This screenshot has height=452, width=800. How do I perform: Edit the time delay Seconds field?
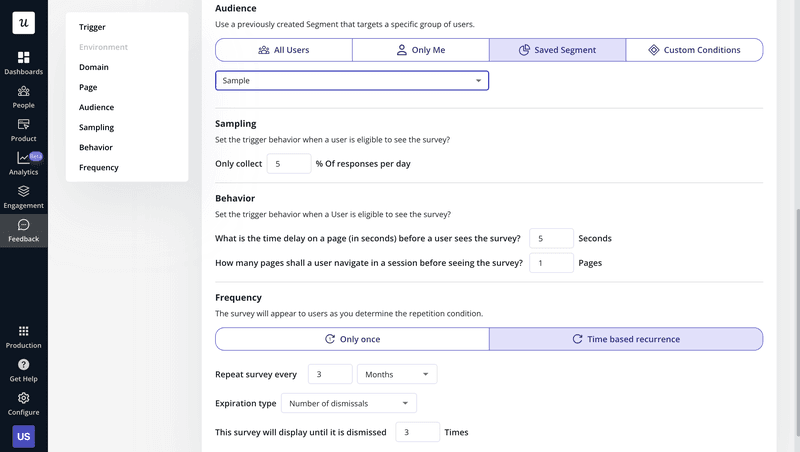(x=552, y=238)
